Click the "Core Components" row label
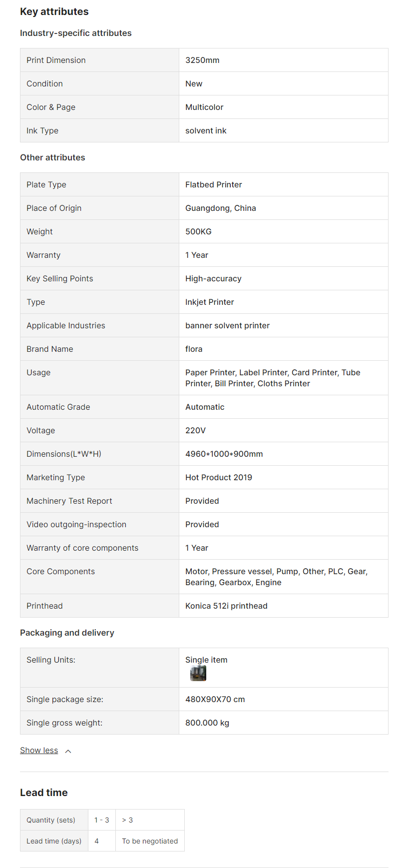The image size is (411, 868). point(60,571)
